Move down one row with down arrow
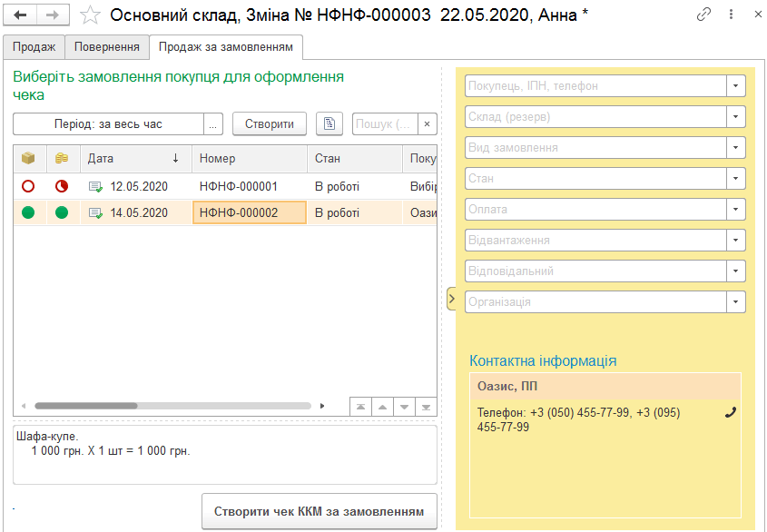Image resolution: width=767 pixels, height=532 pixels. pos(404,407)
